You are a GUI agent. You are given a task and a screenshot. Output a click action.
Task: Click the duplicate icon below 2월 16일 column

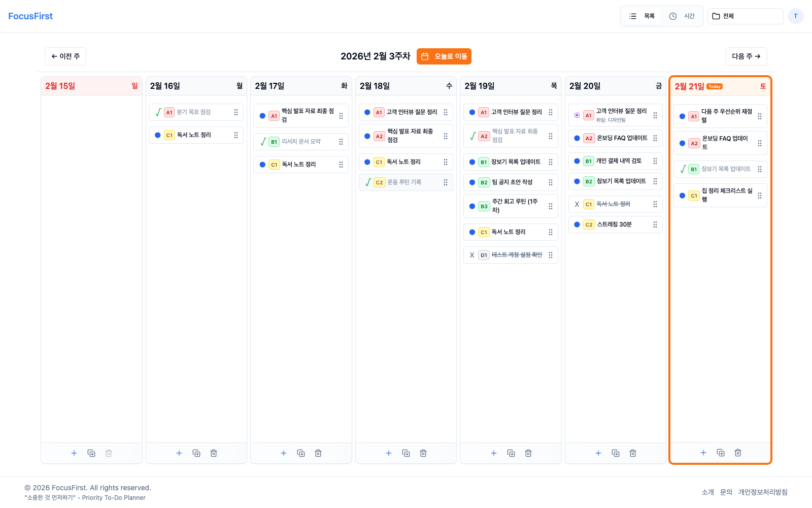196,453
